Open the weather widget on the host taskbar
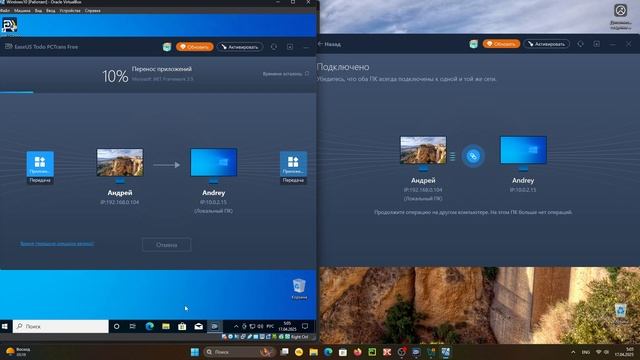 pos(18,352)
